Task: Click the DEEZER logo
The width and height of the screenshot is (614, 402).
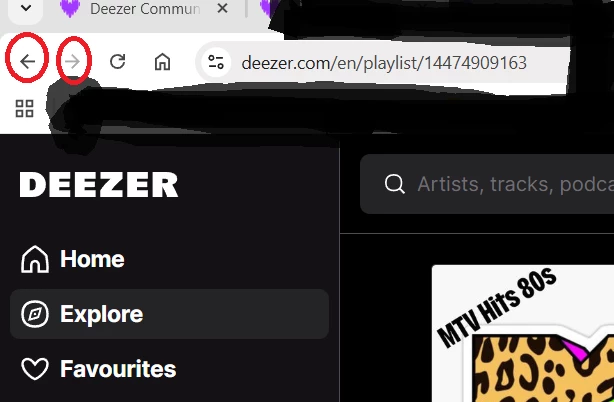Action: (99, 184)
